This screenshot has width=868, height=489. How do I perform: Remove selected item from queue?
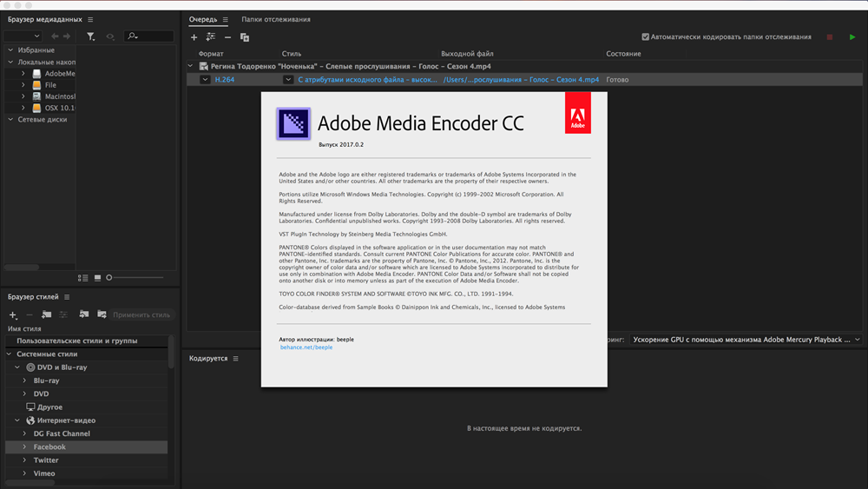(227, 37)
